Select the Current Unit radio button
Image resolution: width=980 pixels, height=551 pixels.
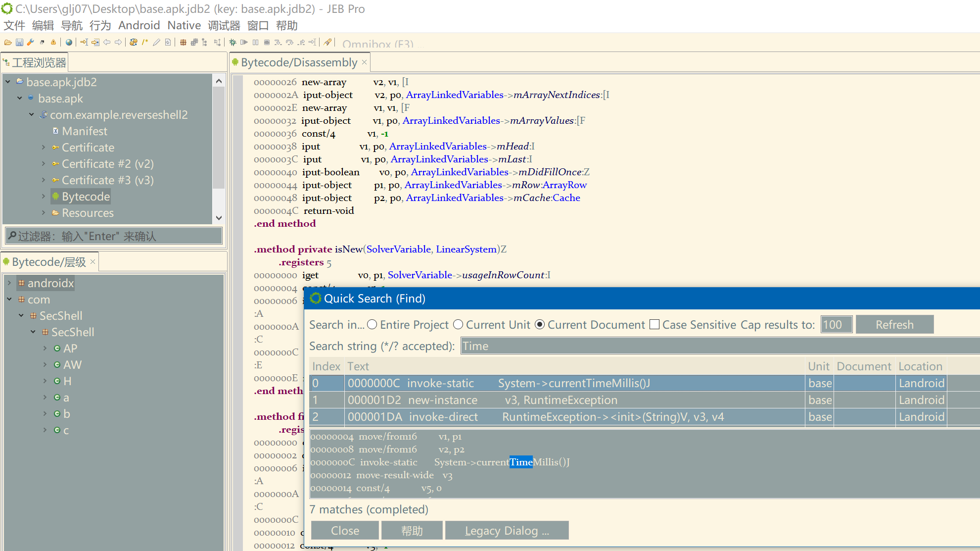458,324
